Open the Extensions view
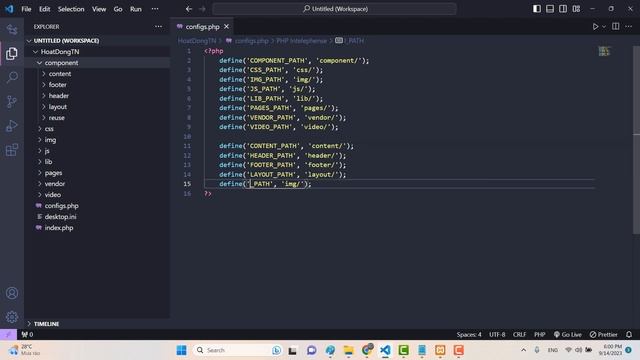 point(12,150)
